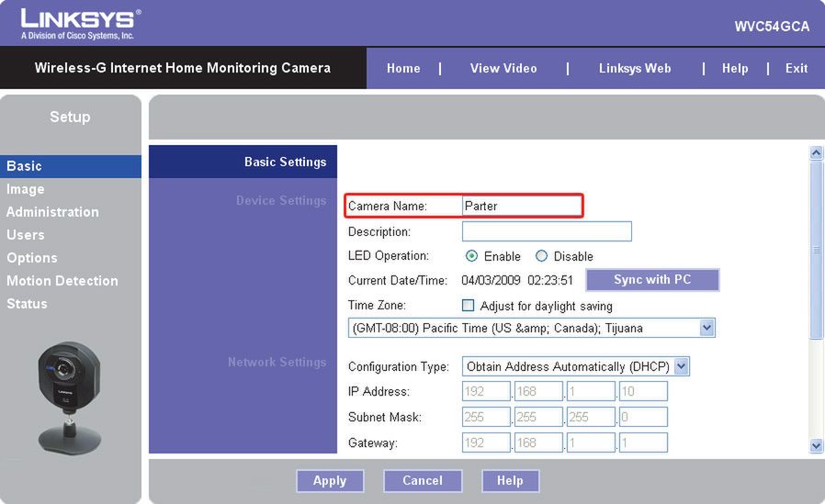Click the camera product image
This screenshot has height=504, width=825.
70,399
